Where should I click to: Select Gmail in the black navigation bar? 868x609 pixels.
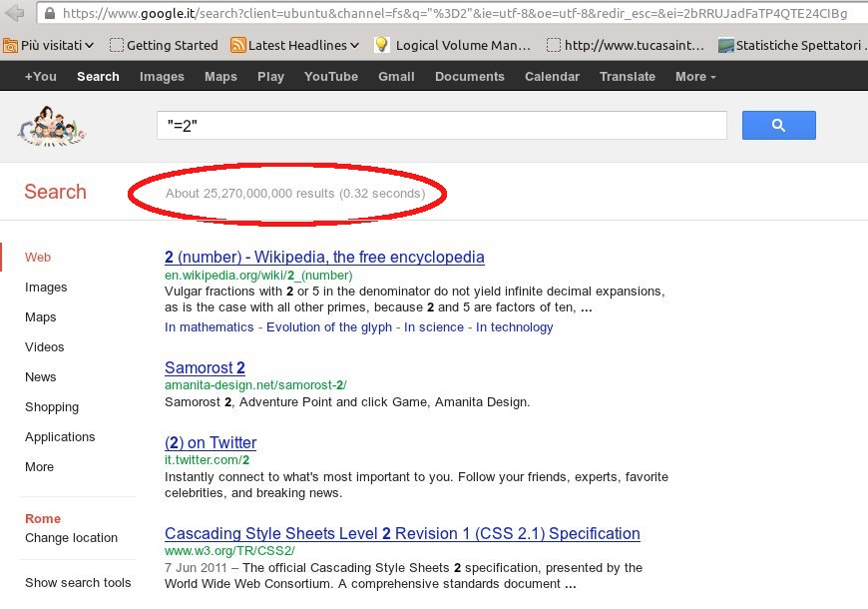(396, 77)
